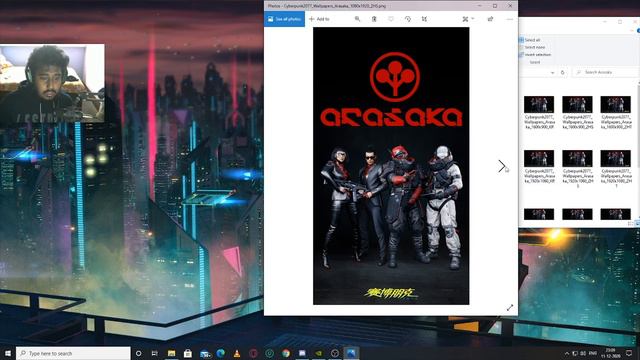Click the Type here to search box

point(73,353)
